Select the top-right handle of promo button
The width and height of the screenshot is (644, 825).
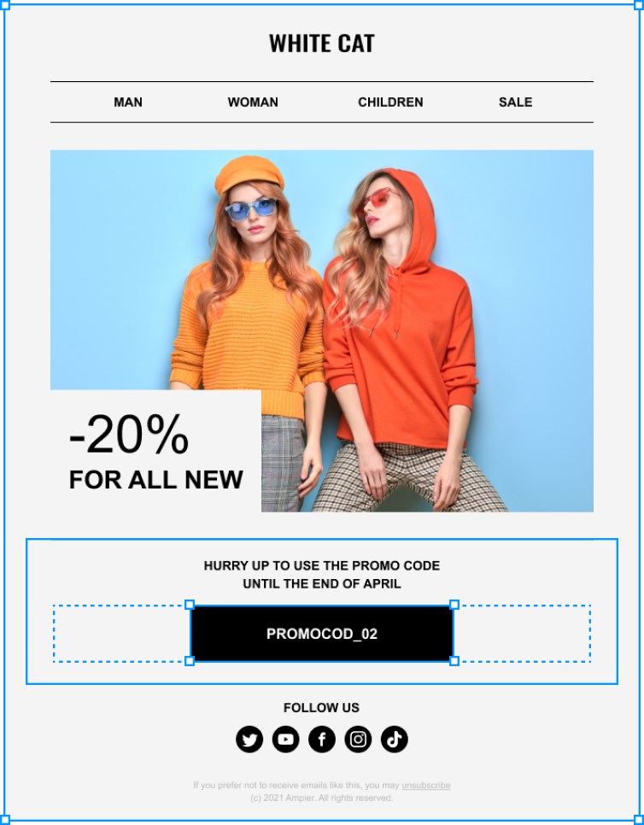coord(454,605)
